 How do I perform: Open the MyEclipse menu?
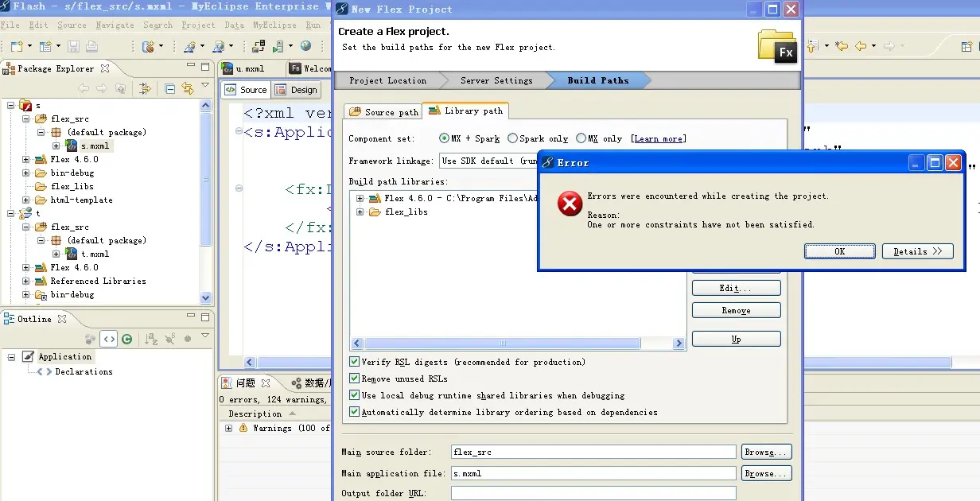click(x=274, y=25)
